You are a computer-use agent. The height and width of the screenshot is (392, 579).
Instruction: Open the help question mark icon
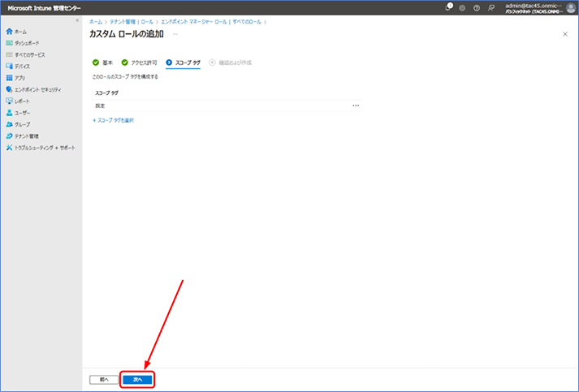477,8
